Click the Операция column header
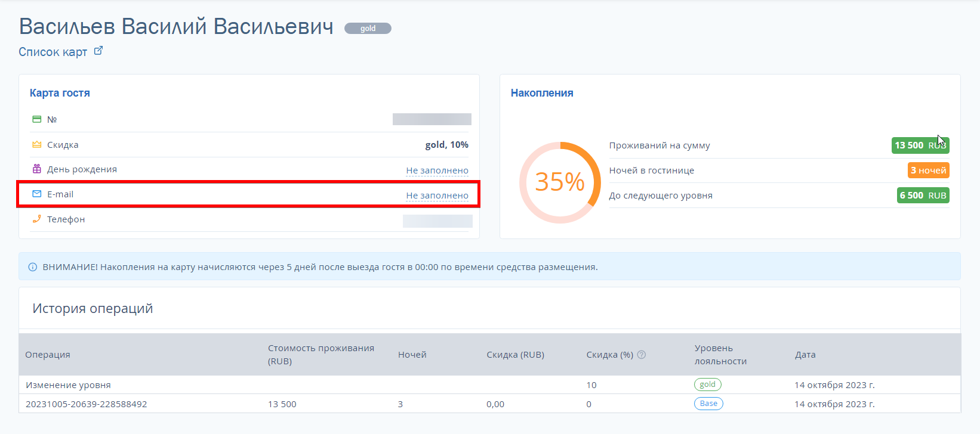 [48, 355]
